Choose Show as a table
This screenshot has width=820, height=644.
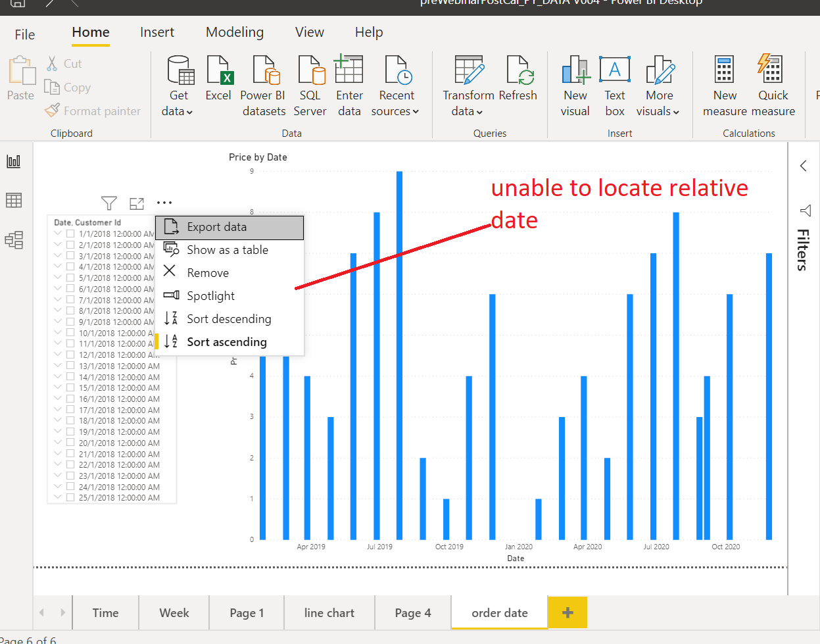(229, 250)
